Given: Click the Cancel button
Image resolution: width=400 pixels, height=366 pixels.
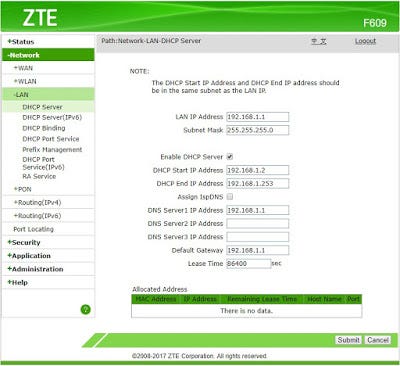Looking at the screenshot, I should click(378, 340).
